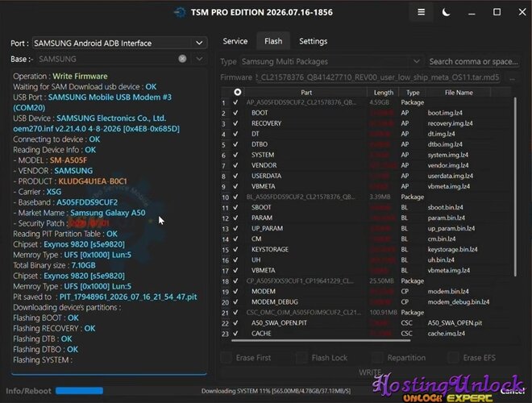
Task: Toggle the MODEM partition checkbox
Action: point(235,292)
